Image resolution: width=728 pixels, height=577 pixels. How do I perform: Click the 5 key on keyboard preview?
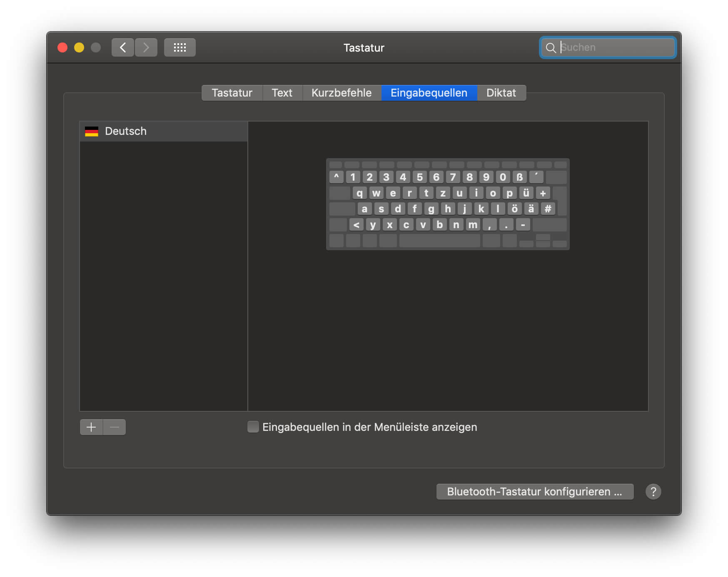419,177
